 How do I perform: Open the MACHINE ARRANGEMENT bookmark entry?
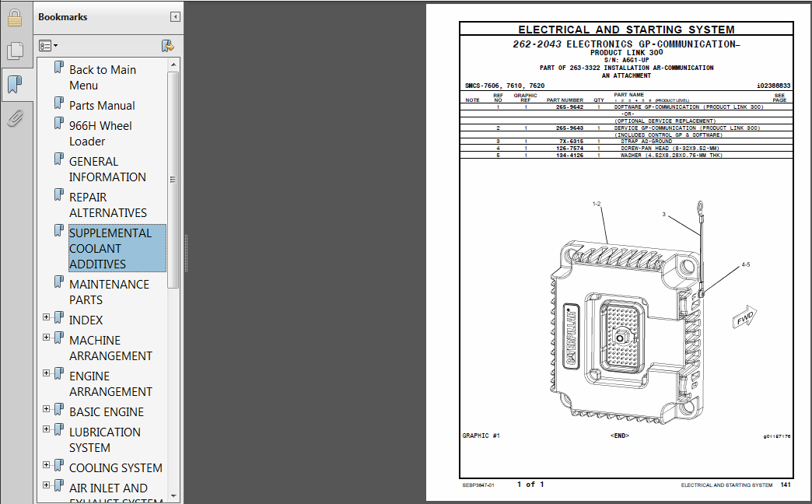[x=110, y=348]
